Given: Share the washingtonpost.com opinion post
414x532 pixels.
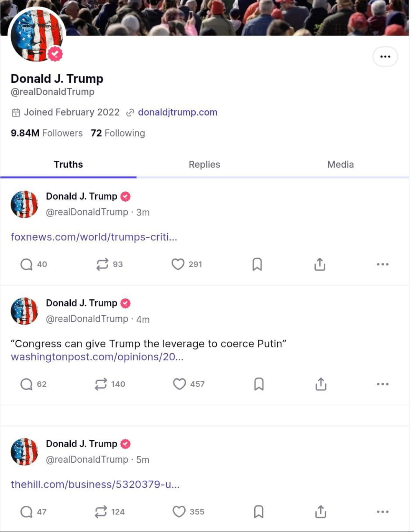Looking at the screenshot, I should [321, 384].
